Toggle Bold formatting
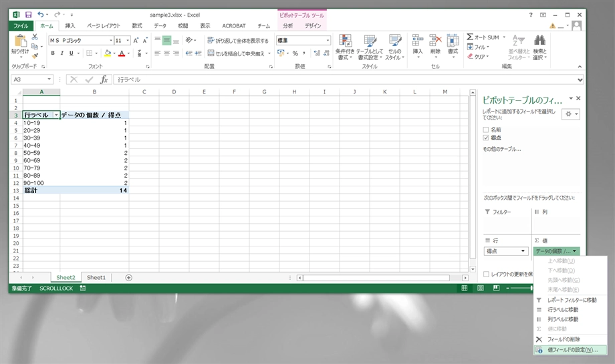The height and width of the screenshot is (364, 615). pos(53,53)
